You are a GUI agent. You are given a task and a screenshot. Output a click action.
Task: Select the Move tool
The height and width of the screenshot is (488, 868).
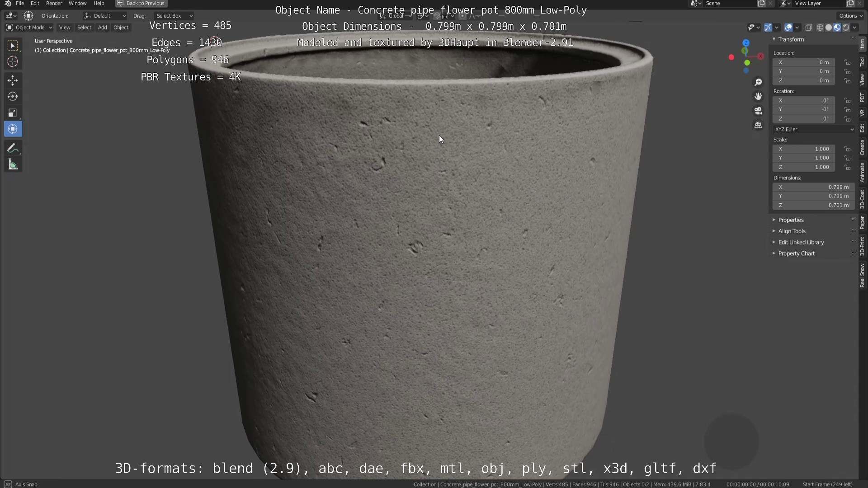pyautogui.click(x=13, y=80)
